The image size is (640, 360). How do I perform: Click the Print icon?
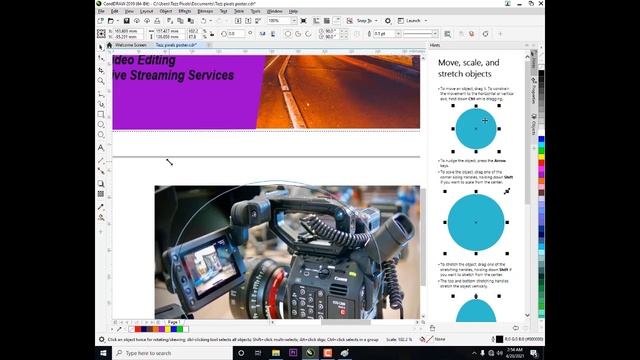point(157,20)
